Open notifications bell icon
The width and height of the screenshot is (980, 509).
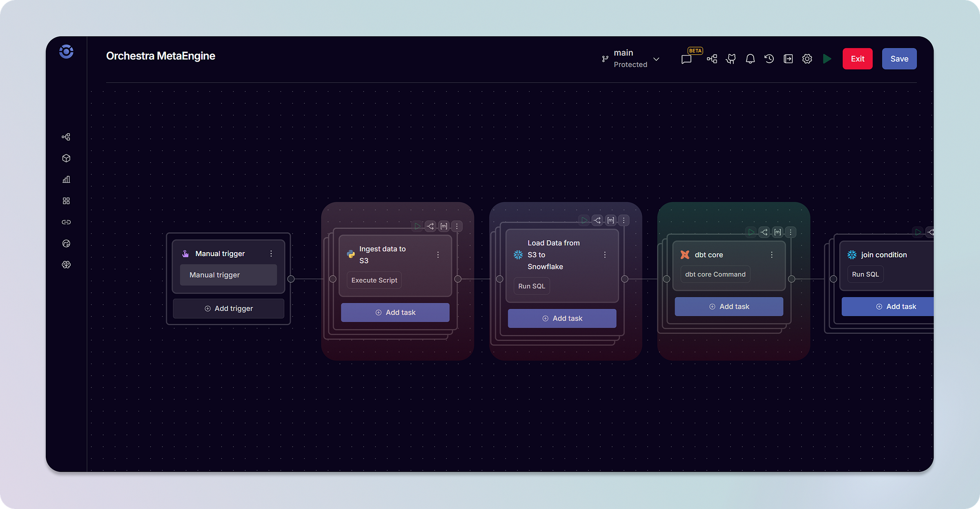[x=750, y=59]
